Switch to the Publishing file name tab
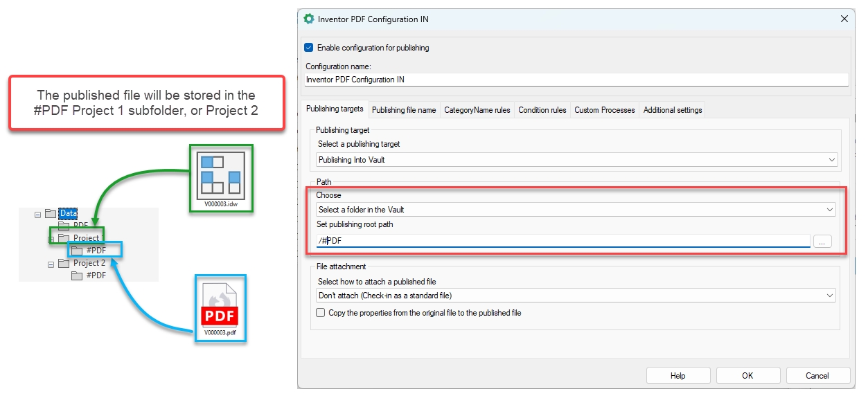This screenshot has width=868, height=398. click(x=404, y=110)
